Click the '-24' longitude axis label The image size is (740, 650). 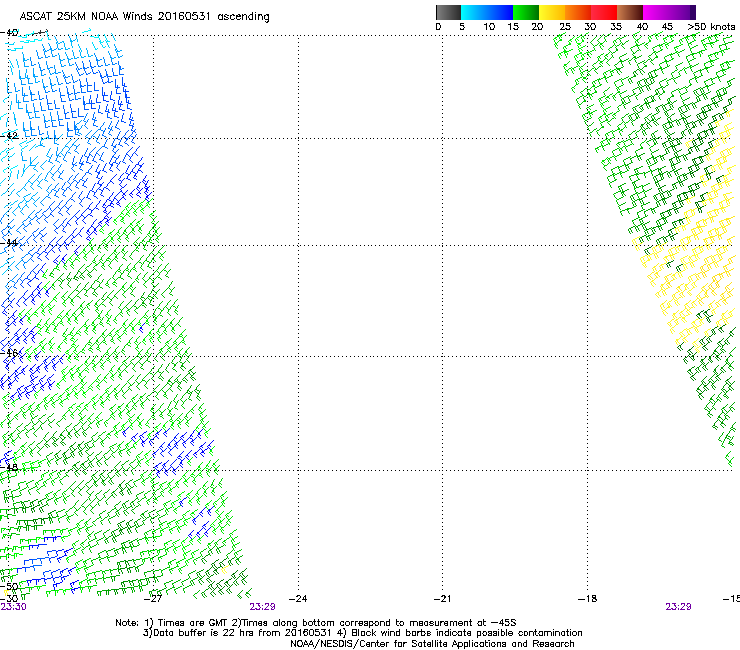pyautogui.click(x=298, y=599)
